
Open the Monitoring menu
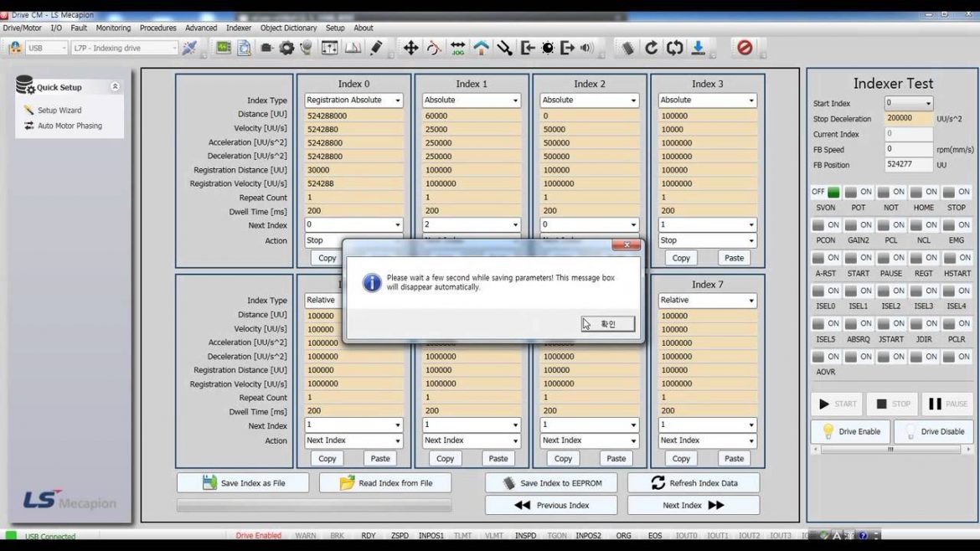pyautogui.click(x=113, y=28)
